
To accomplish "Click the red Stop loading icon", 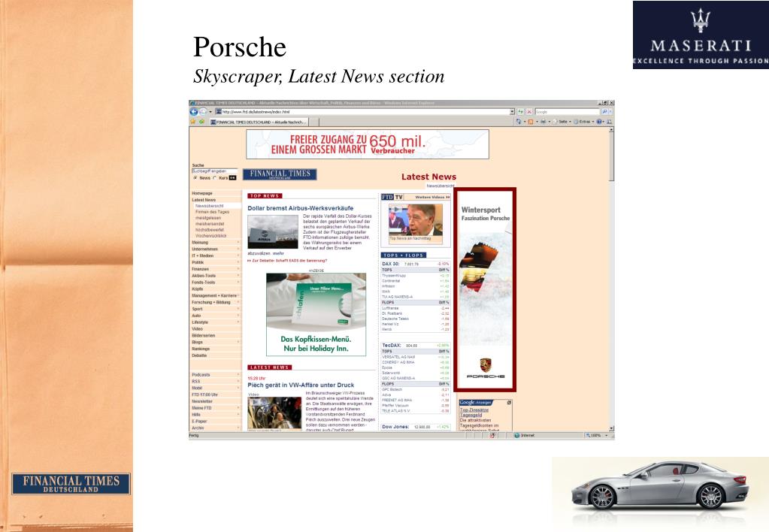I will click(x=529, y=112).
